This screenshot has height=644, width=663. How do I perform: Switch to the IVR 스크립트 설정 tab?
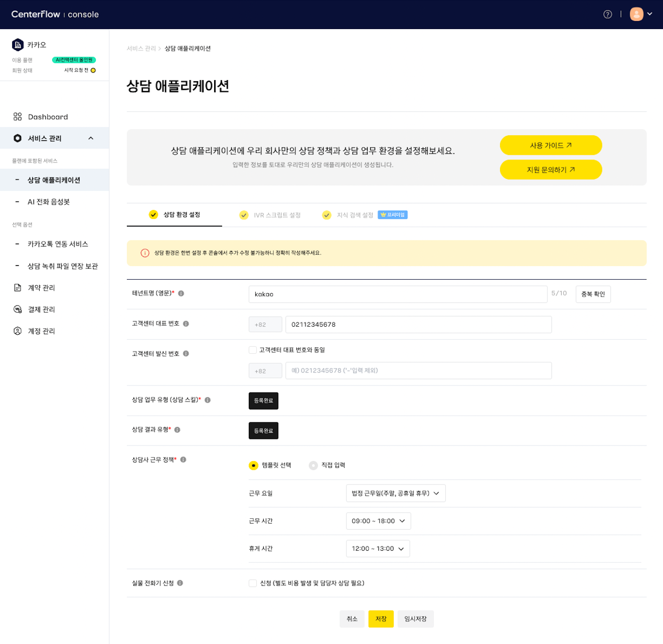pyautogui.click(x=271, y=215)
